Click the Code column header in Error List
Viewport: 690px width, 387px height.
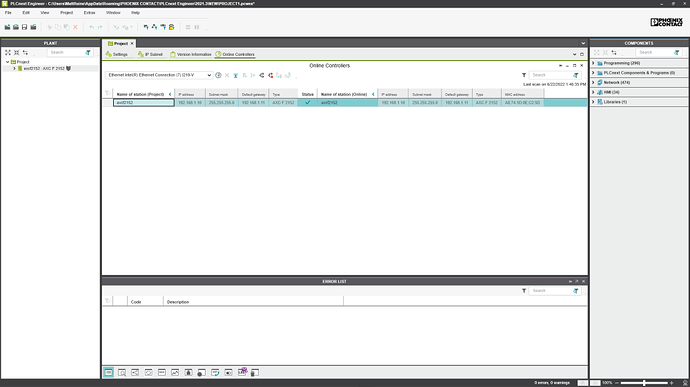[145, 302]
